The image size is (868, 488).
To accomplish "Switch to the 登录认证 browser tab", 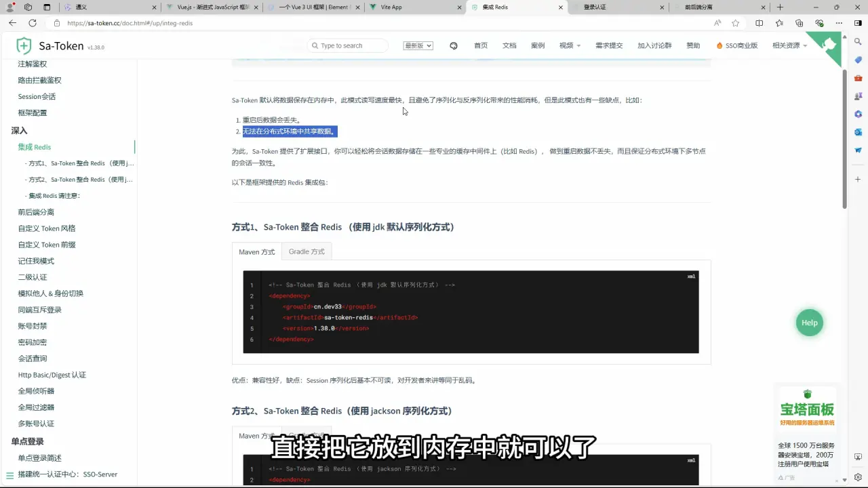I will [617, 7].
